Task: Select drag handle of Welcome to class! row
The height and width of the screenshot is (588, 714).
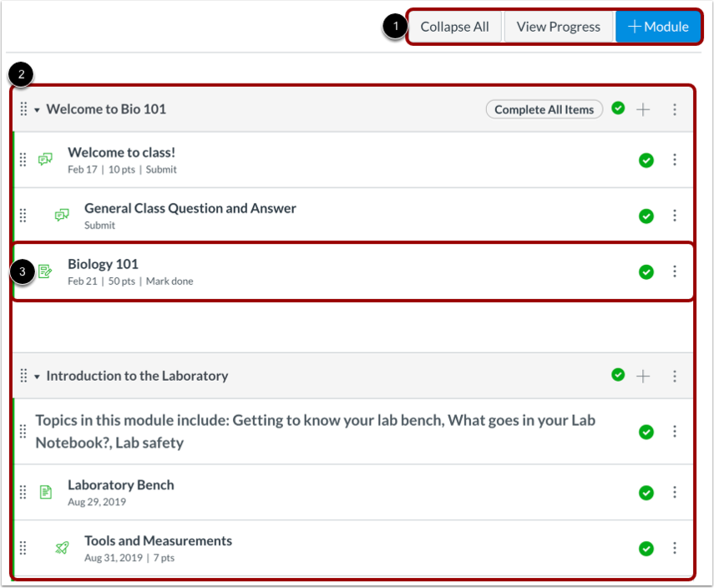Action: click(23, 160)
